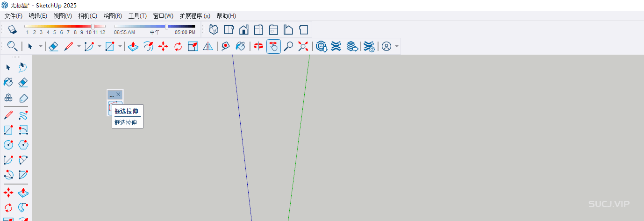
Task: Open the 相机(C) menu
Action: [x=87, y=16]
